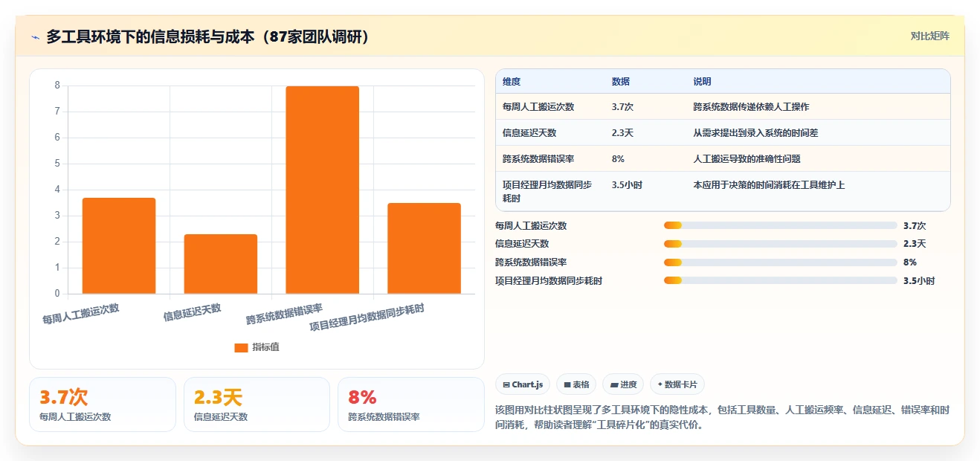Click table cell 本应用于决策的时间消耗在工具维护上
This screenshot has height=461, width=980.
pos(769,185)
